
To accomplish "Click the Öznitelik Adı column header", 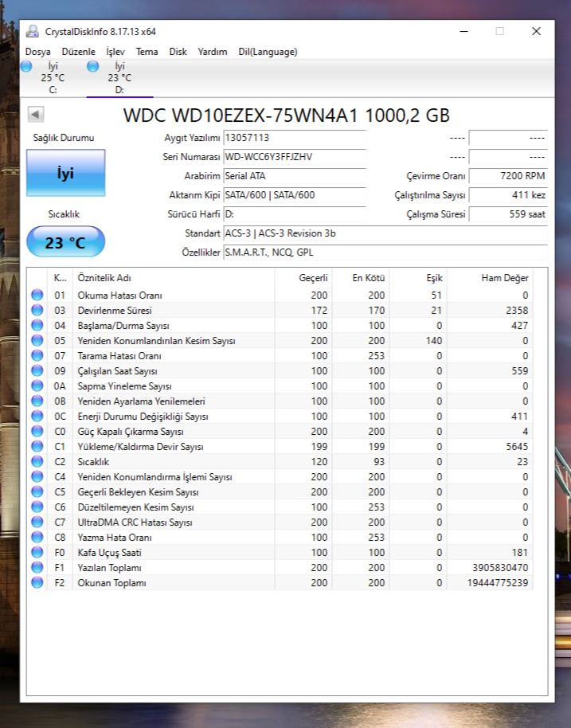I will click(x=174, y=278).
